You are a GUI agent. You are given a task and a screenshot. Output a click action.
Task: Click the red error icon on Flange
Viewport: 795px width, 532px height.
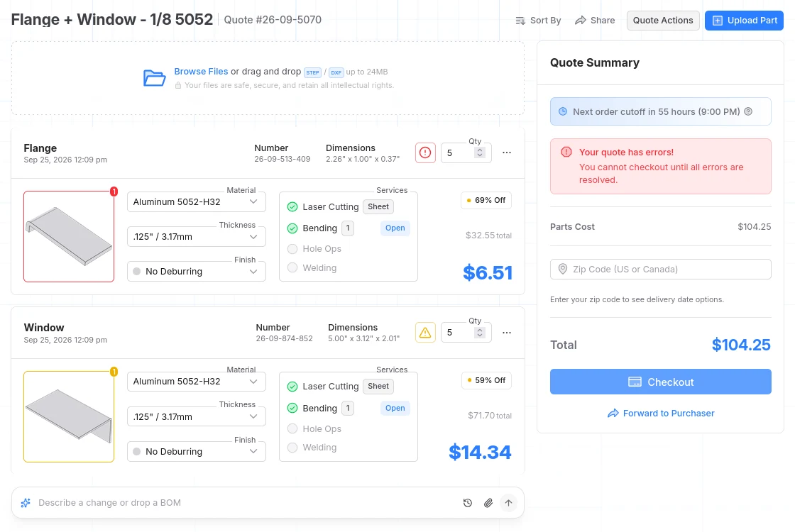(x=425, y=153)
